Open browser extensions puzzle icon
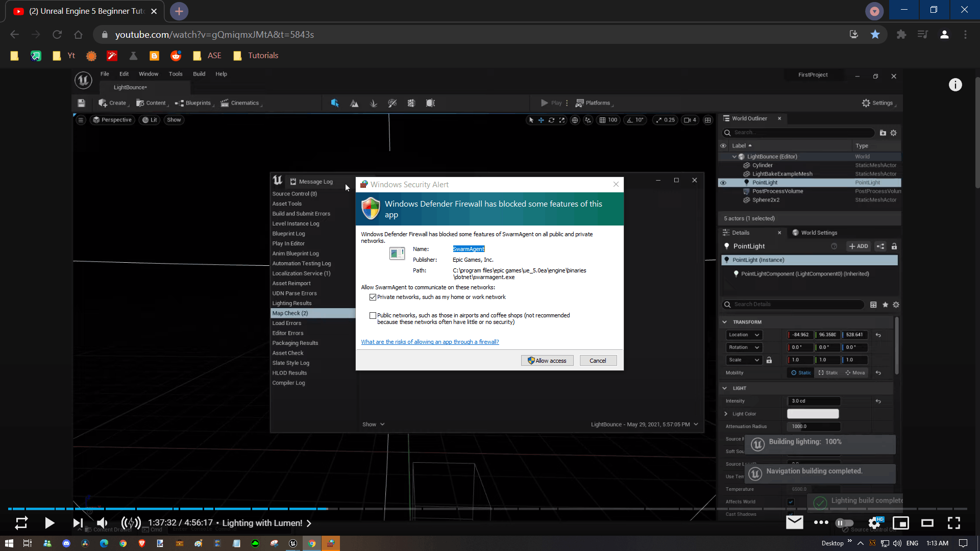980x551 pixels. [x=901, y=35]
